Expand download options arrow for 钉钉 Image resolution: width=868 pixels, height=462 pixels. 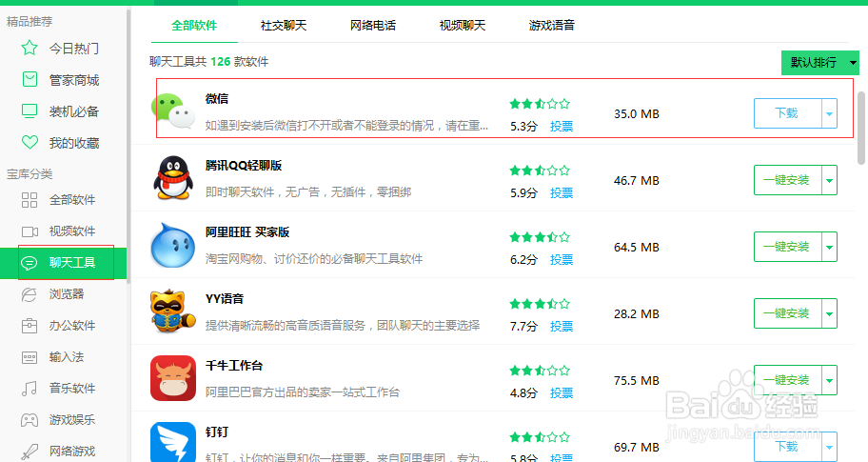pos(829,447)
